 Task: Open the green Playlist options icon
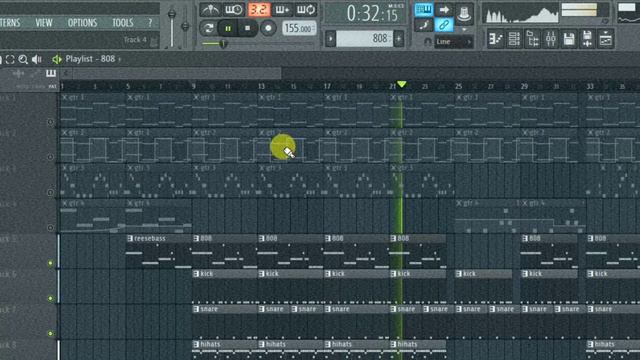pyautogui.click(x=56, y=59)
